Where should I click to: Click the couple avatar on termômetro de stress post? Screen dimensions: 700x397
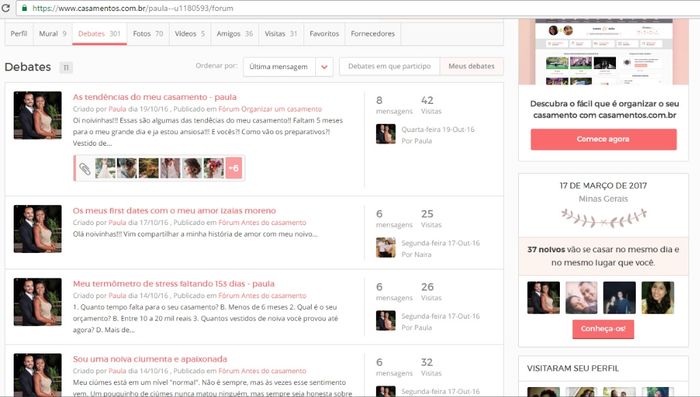(x=38, y=302)
